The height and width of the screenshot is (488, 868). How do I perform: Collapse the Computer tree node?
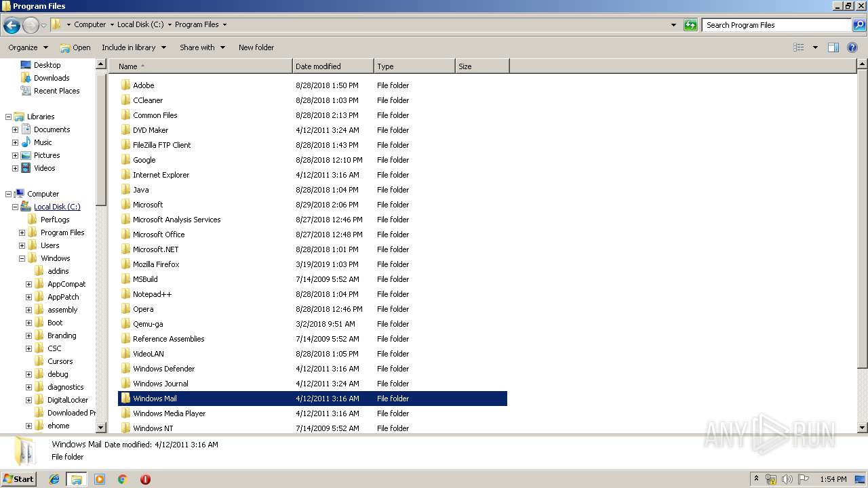click(8, 194)
